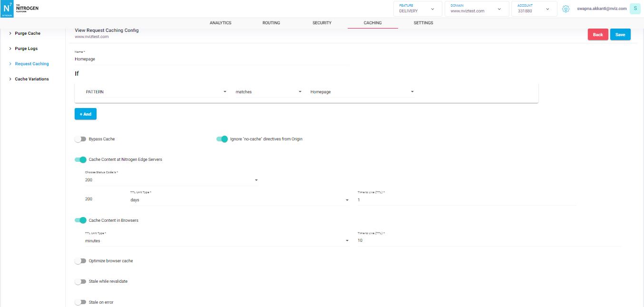Image resolution: width=644 pixels, height=307 pixels.
Task: Enable Stale while revalidate switch
Action: coord(80,281)
